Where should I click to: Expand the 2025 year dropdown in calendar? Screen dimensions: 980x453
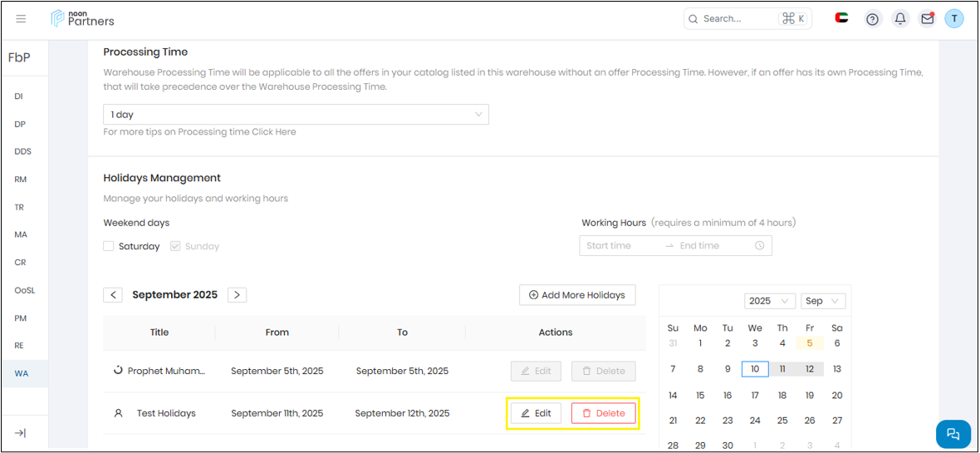[x=770, y=301]
